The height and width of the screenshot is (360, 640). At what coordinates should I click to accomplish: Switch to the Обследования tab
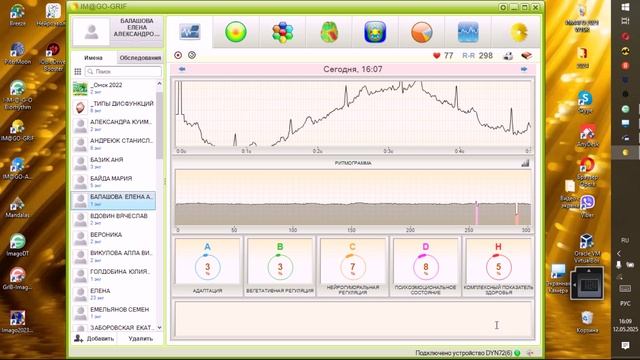coord(140,58)
